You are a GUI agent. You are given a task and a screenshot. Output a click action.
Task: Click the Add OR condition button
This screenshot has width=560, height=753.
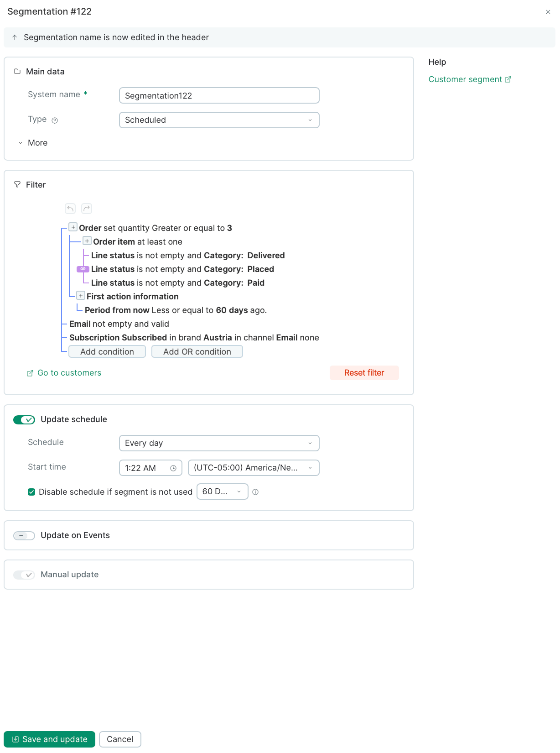coord(197,351)
